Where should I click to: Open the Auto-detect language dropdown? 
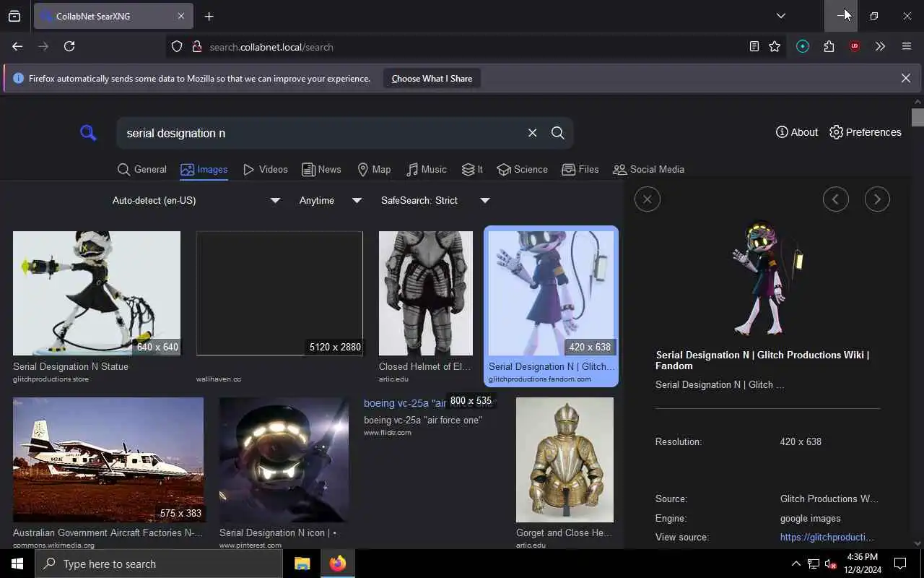coord(196,200)
